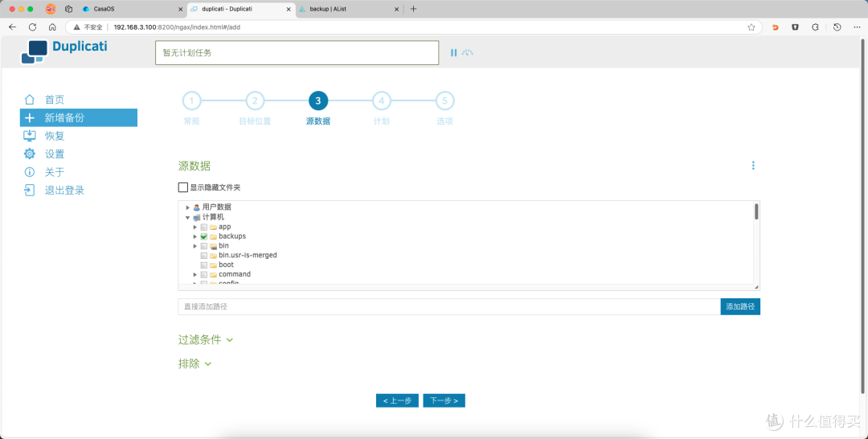Click the restore icon beside 恢复
This screenshot has height=439, width=868.
(x=30, y=136)
